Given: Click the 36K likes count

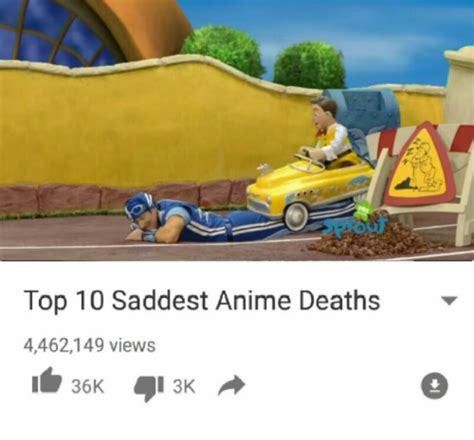Looking at the screenshot, I should [x=88, y=386].
